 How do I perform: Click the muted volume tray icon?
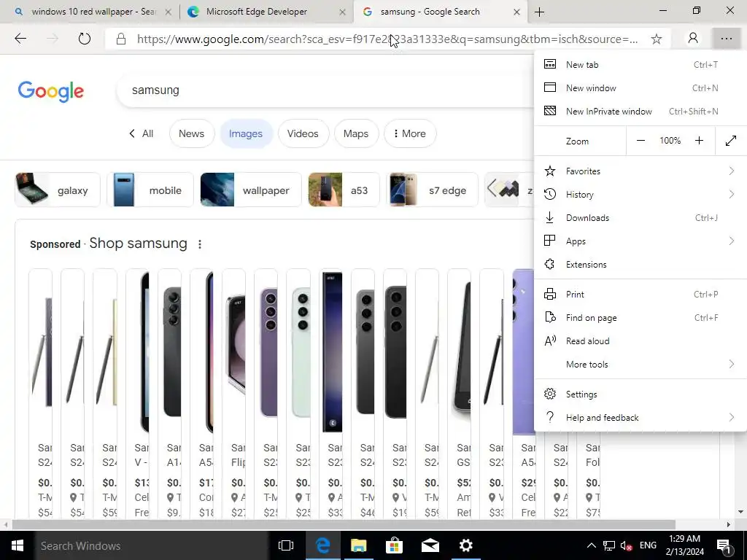pyautogui.click(x=626, y=545)
